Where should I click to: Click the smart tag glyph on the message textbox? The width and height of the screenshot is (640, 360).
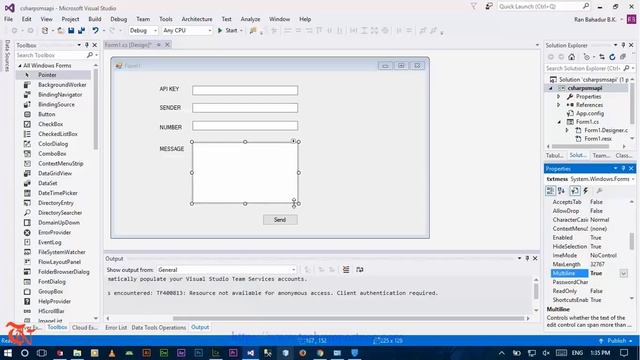coord(293,141)
